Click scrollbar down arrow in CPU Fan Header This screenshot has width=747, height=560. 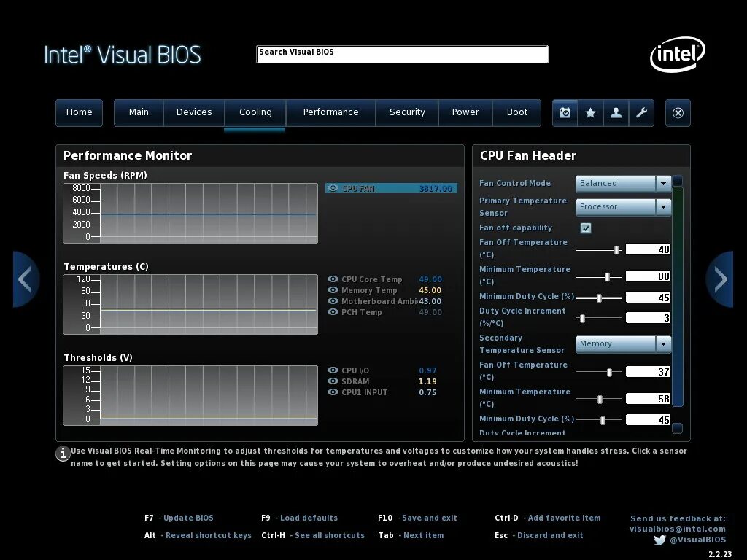click(678, 428)
